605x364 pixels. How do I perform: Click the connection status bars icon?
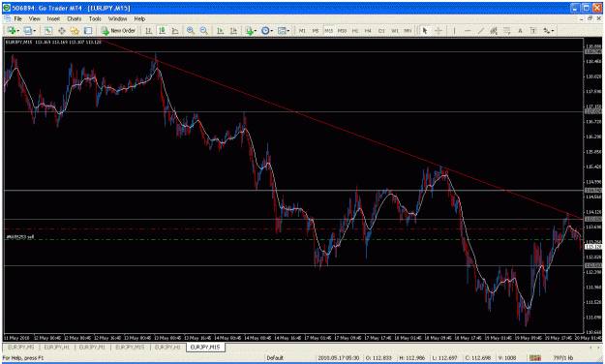(x=535, y=358)
